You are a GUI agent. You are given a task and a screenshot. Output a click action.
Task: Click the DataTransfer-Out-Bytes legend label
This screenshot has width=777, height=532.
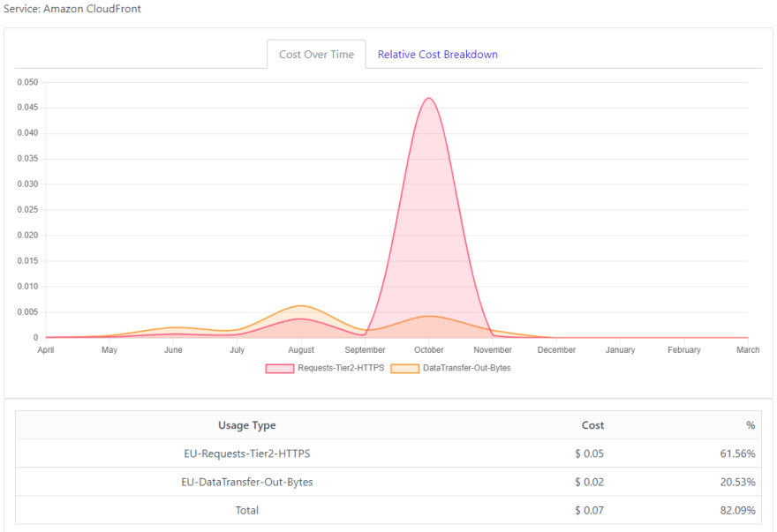(467, 368)
